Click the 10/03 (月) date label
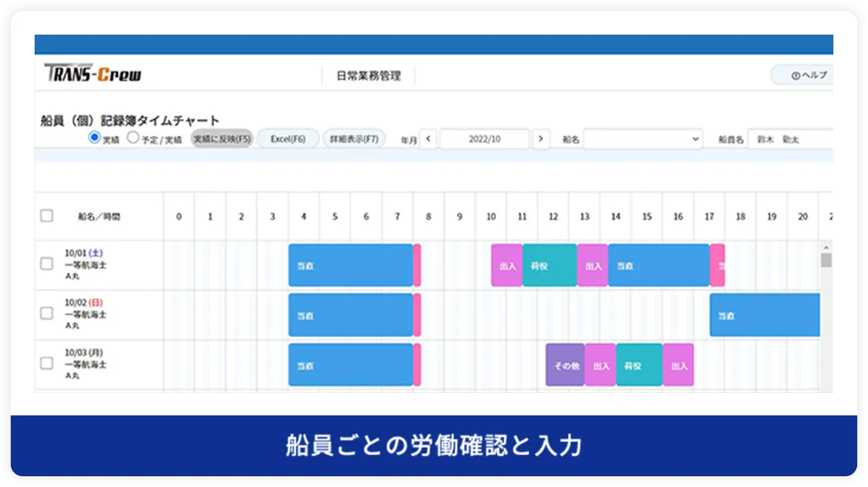Viewport: 868px width, 487px height. 84,353
